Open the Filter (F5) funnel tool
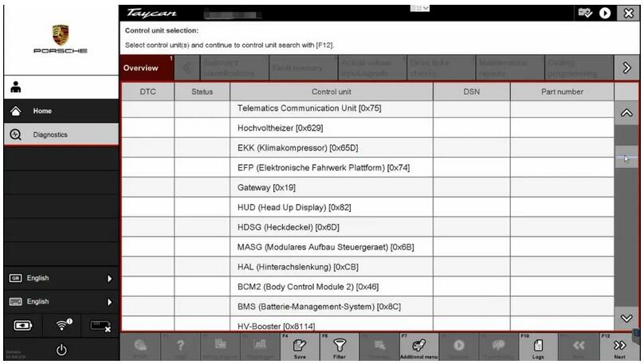 (340, 347)
